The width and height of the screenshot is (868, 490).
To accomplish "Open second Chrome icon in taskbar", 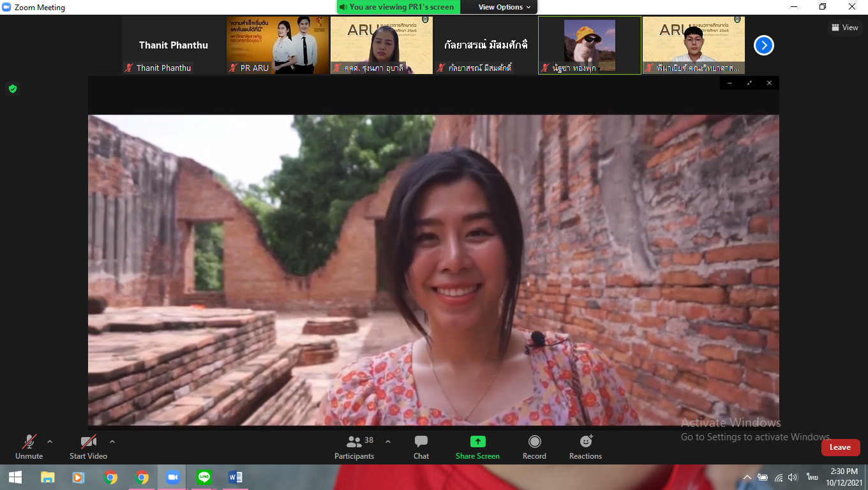I will (x=142, y=477).
